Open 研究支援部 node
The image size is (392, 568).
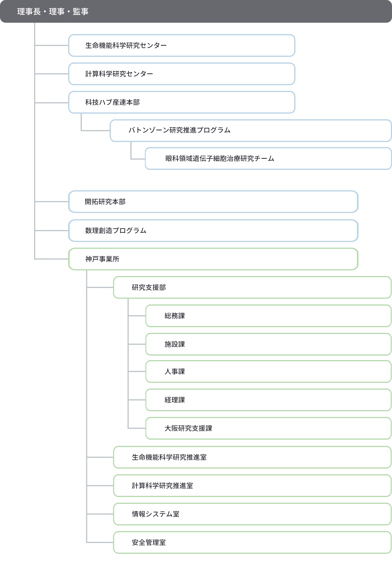click(x=253, y=287)
